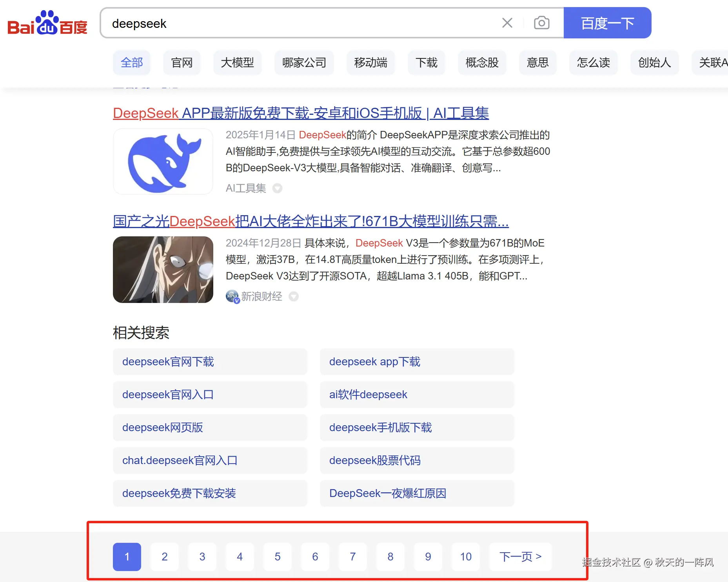Choose the 怎么读 filter tab
The image size is (728, 582).
click(594, 62)
